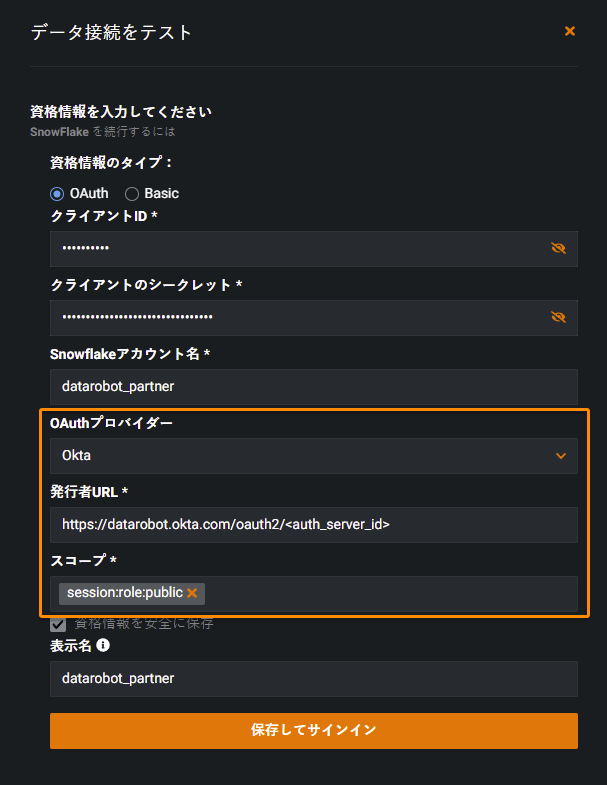The image size is (607, 785).
Task: Click the 発行者URL field label
Action: tap(89, 491)
